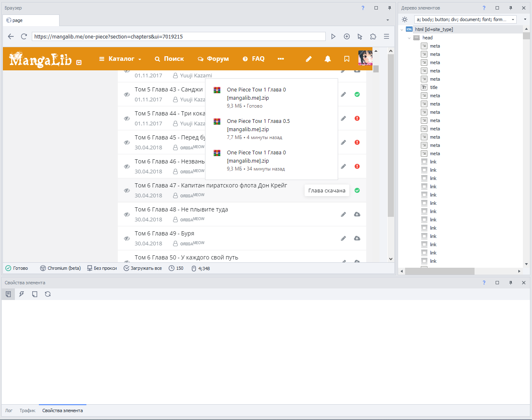Open the puzzle-piece extensions icon
The width and height of the screenshot is (532, 420).
373,36
